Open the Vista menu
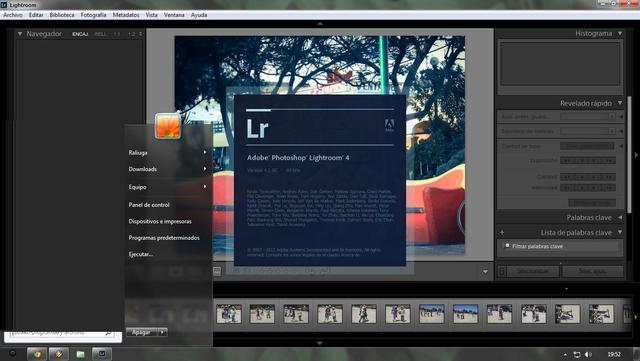Screen dimensions: 640x361 [x=151, y=15]
